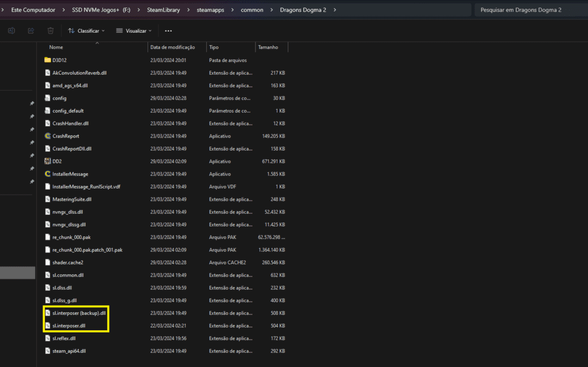Image resolution: width=588 pixels, height=367 pixels.
Task: Open the Visualizar view dropdown
Action: [x=134, y=31]
